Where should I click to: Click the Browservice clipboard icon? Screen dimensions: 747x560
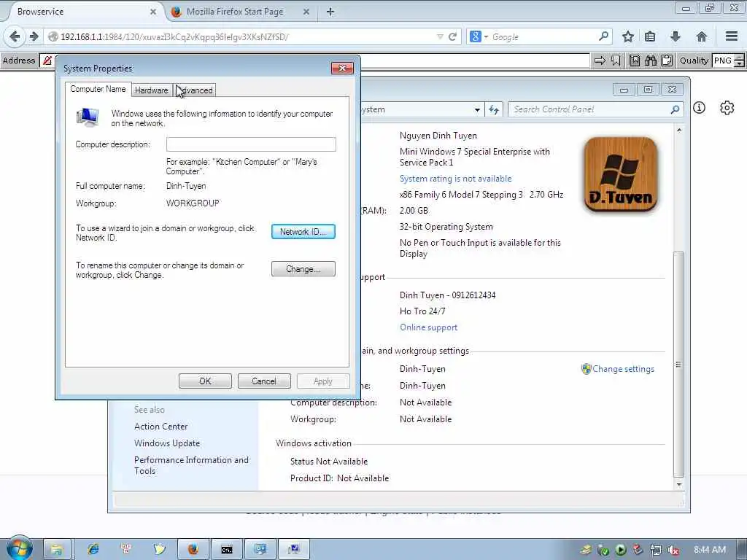[667, 61]
